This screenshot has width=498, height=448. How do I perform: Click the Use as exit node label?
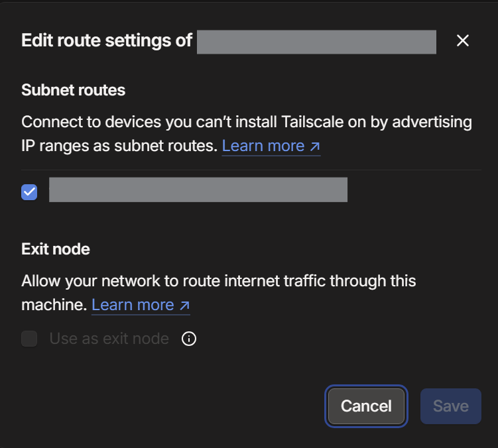(109, 339)
